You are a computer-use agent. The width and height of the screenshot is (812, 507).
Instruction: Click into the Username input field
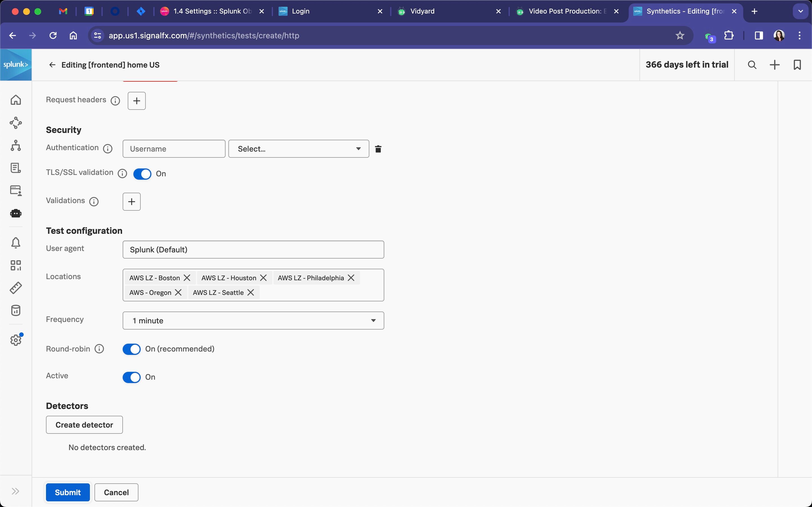click(174, 149)
